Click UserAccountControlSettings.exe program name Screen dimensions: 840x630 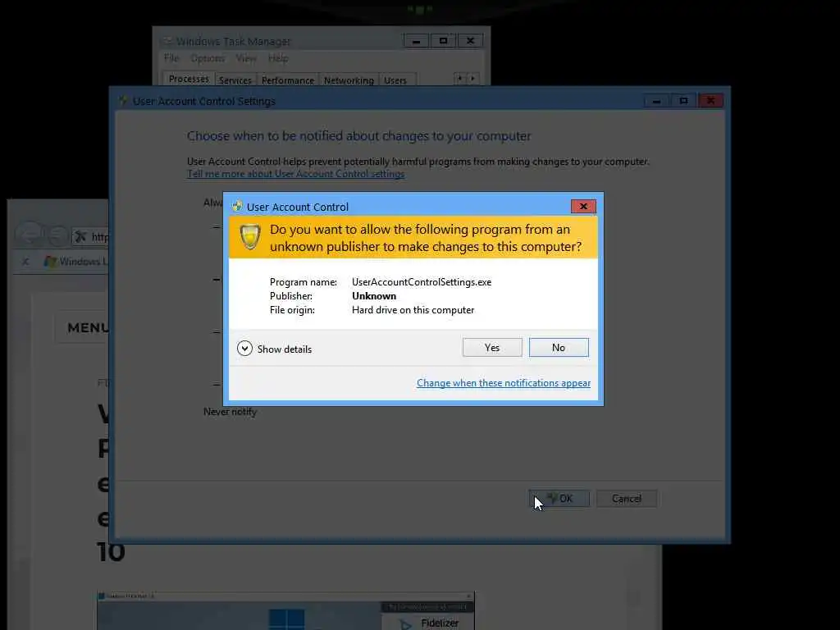click(x=421, y=282)
